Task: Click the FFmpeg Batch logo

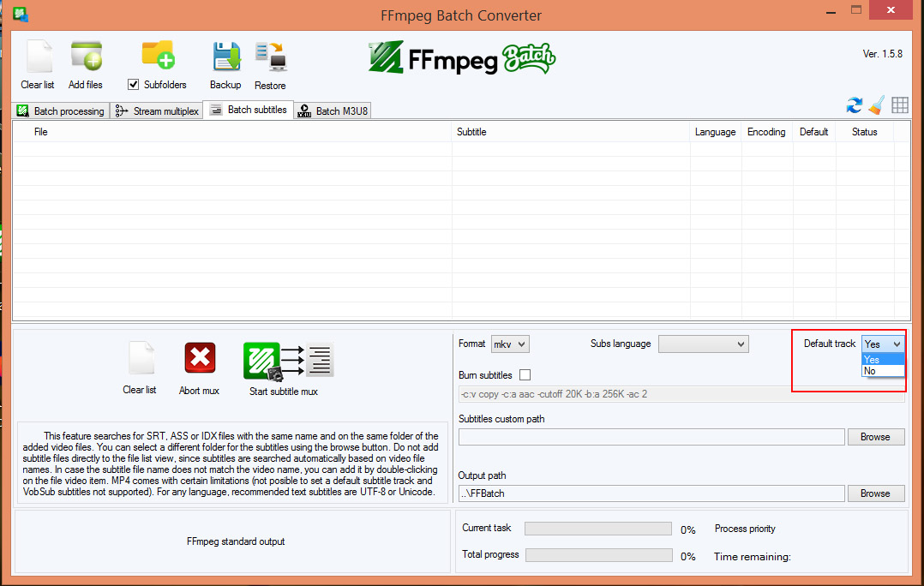Action: coord(462,57)
